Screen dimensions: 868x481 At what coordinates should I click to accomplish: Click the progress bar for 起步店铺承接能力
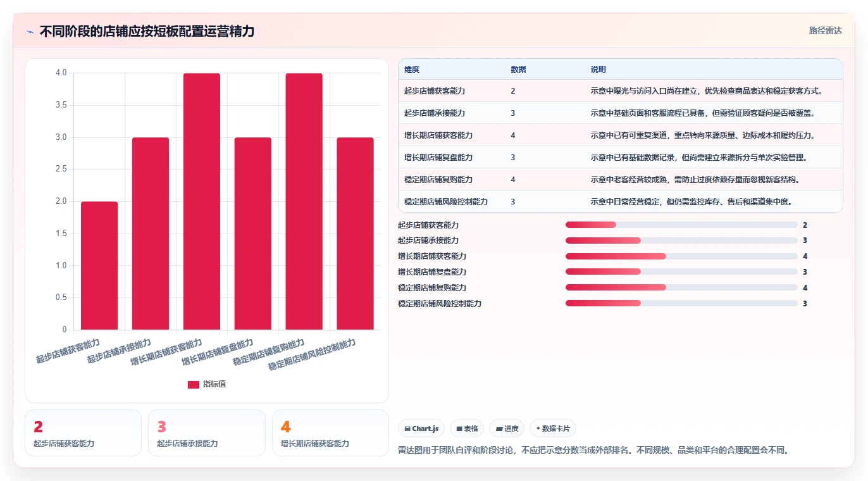tap(681, 240)
